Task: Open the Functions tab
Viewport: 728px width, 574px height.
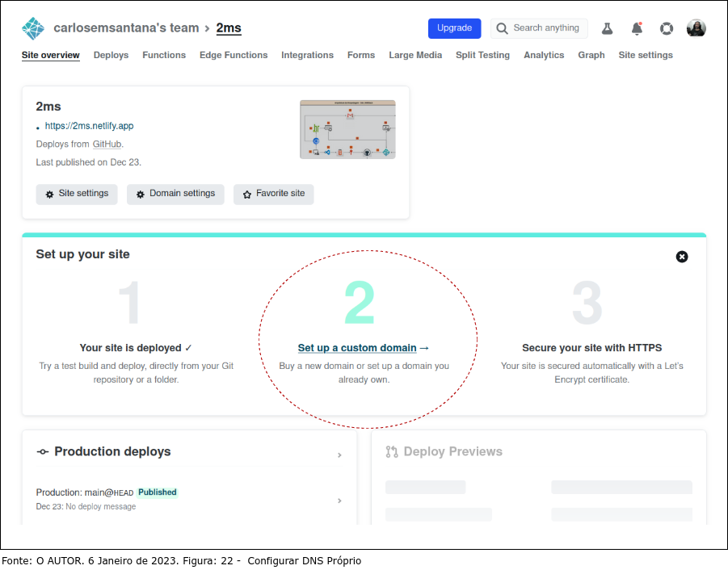Action: 164,55
